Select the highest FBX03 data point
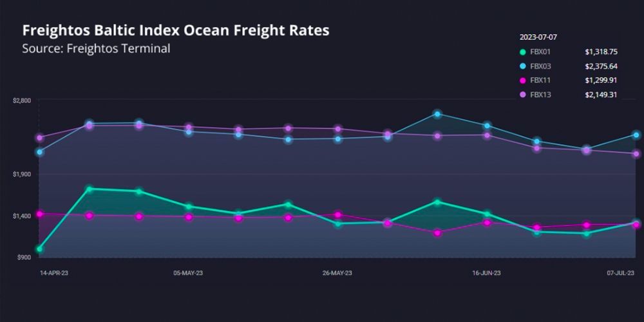The width and height of the screenshot is (644, 322). tap(437, 114)
